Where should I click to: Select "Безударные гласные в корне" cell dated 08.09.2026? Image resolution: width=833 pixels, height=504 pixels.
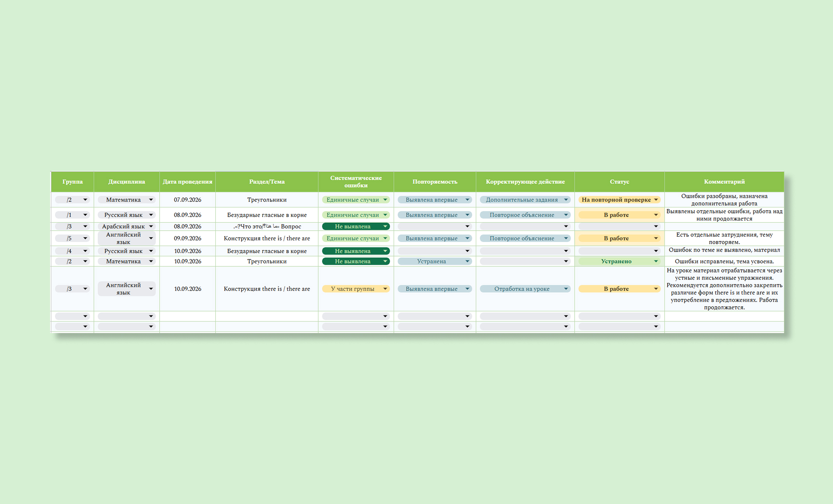click(267, 215)
